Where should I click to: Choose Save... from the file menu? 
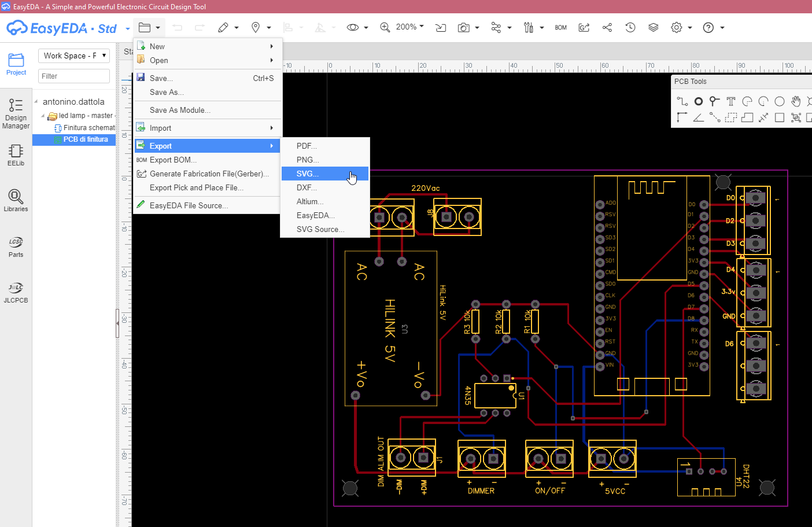pyautogui.click(x=208, y=78)
